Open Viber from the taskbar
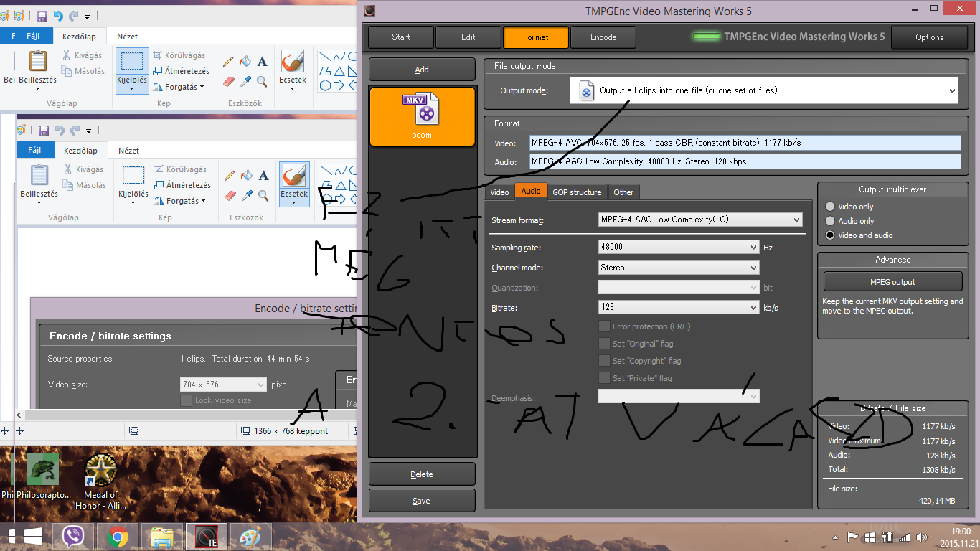The image size is (980, 551). point(72,537)
